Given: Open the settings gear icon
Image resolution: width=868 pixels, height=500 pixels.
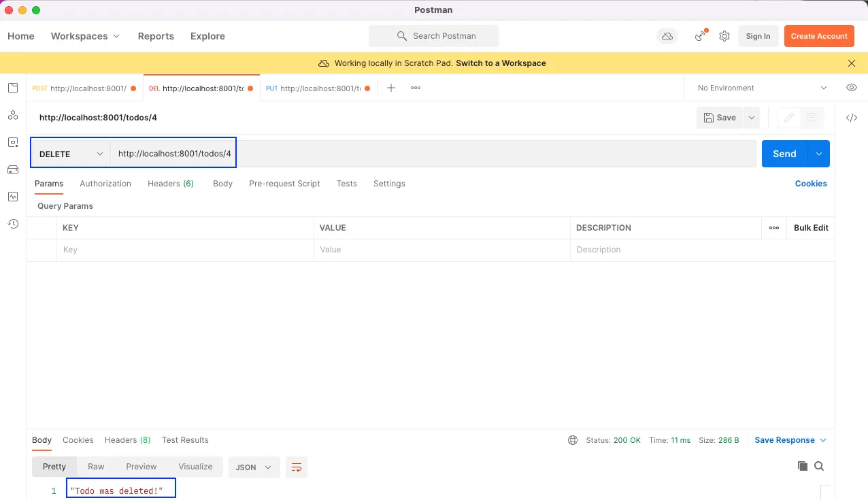Looking at the screenshot, I should [724, 36].
